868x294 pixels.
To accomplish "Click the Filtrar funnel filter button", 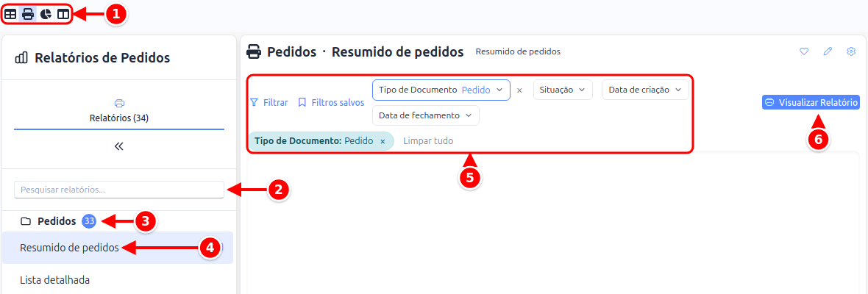I will 269,102.
